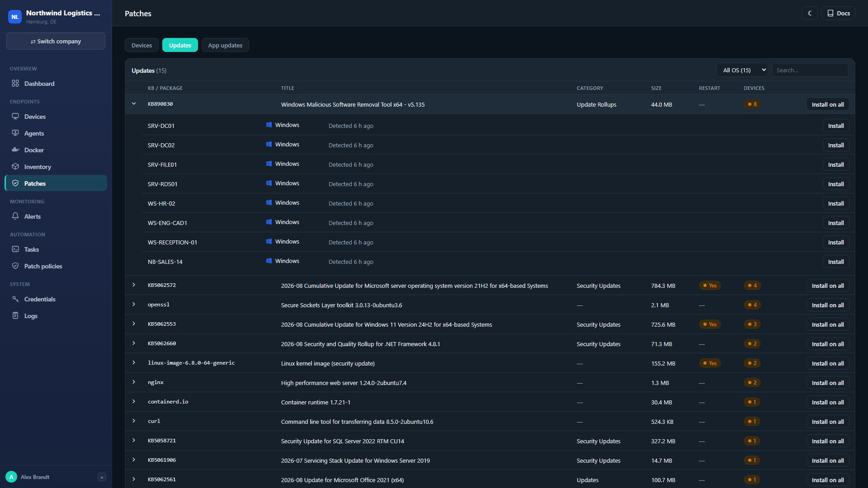868x488 pixels.
Task: Expand the KB5062572 update row
Action: click(x=134, y=285)
